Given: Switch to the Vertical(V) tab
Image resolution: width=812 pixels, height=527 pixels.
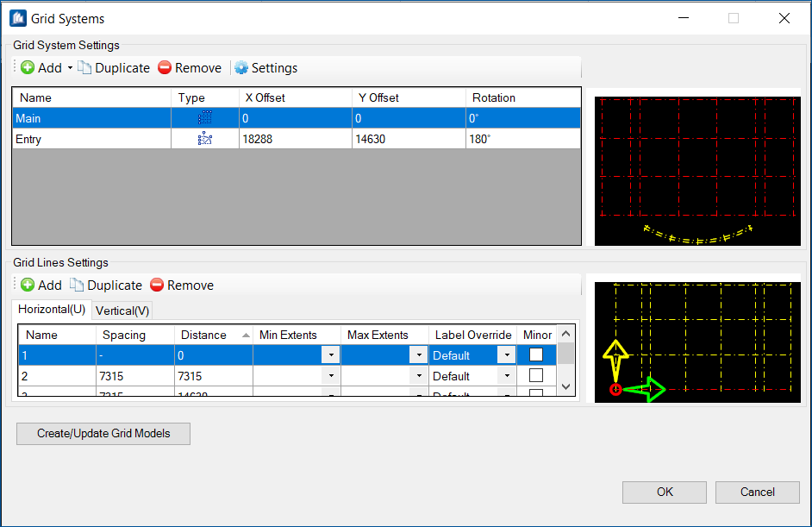Looking at the screenshot, I should coord(122,311).
